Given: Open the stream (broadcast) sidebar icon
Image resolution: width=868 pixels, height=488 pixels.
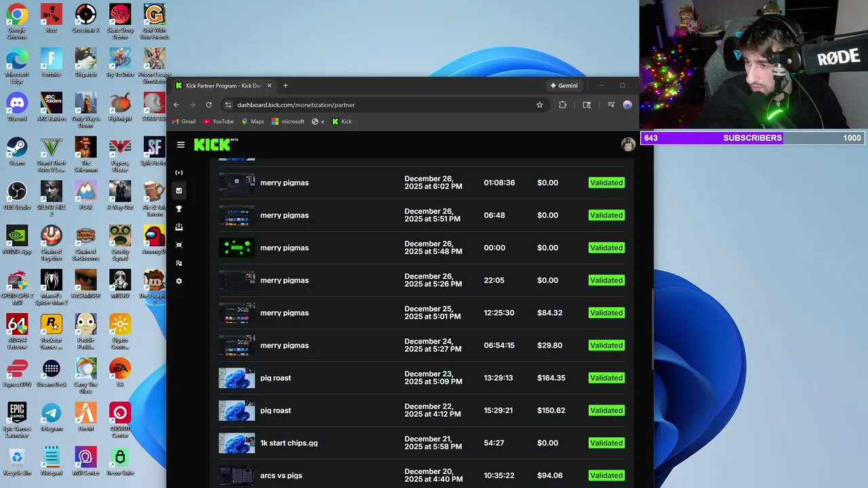Looking at the screenshot, I should pyautogui.click(x=179, y=173).
